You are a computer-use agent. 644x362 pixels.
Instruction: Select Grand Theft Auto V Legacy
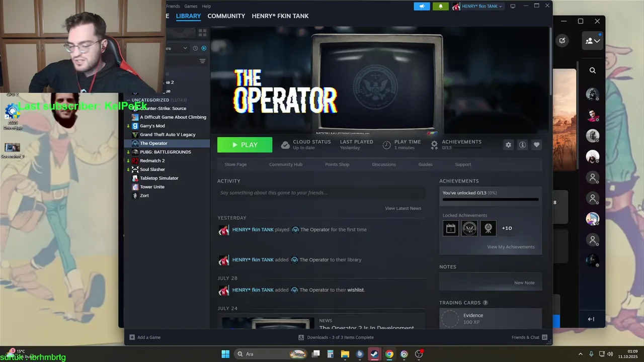click(x=167, y=135)
